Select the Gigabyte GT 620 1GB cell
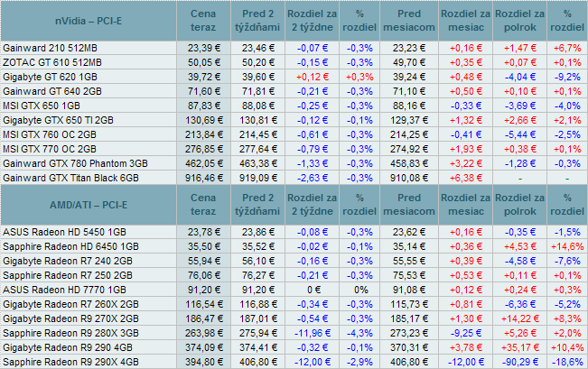 point(50,78)
